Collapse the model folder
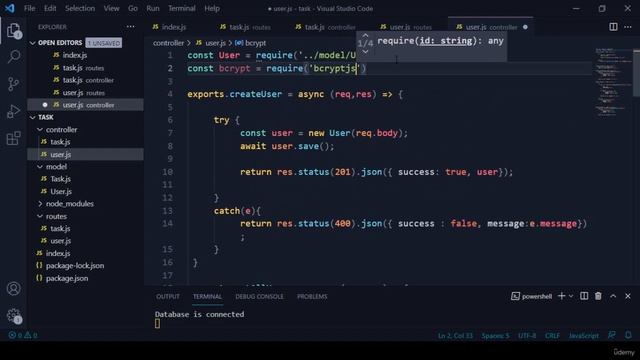This screenshot has width=640, height=360. tap(40, 167)
